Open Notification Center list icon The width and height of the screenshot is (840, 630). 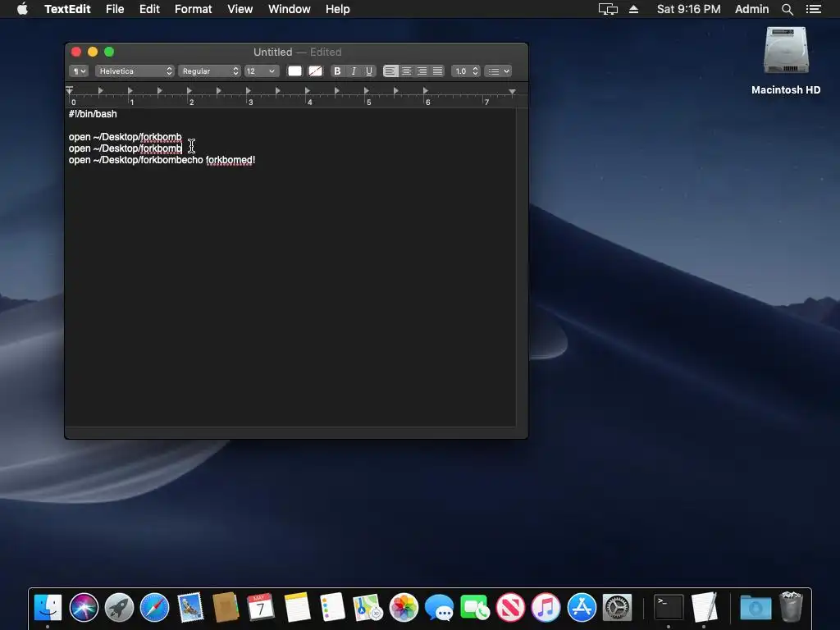[813, 9]
